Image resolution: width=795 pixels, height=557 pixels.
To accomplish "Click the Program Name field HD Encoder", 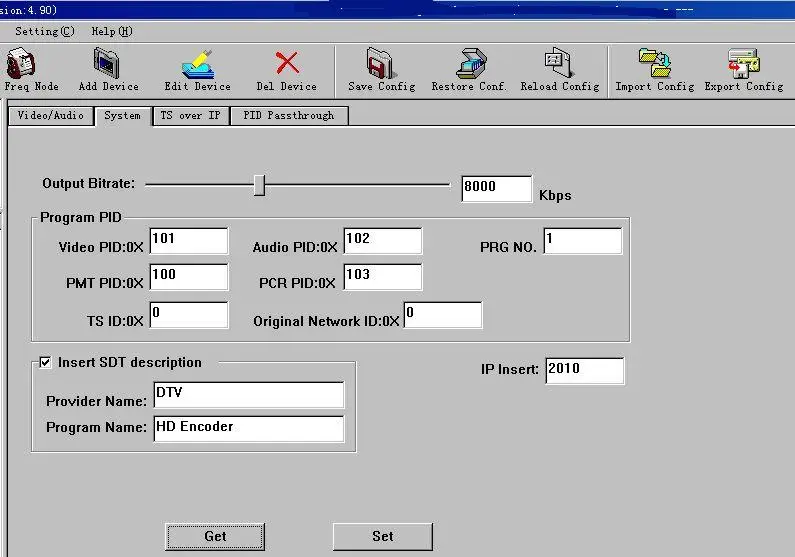I will pos(248,429).
